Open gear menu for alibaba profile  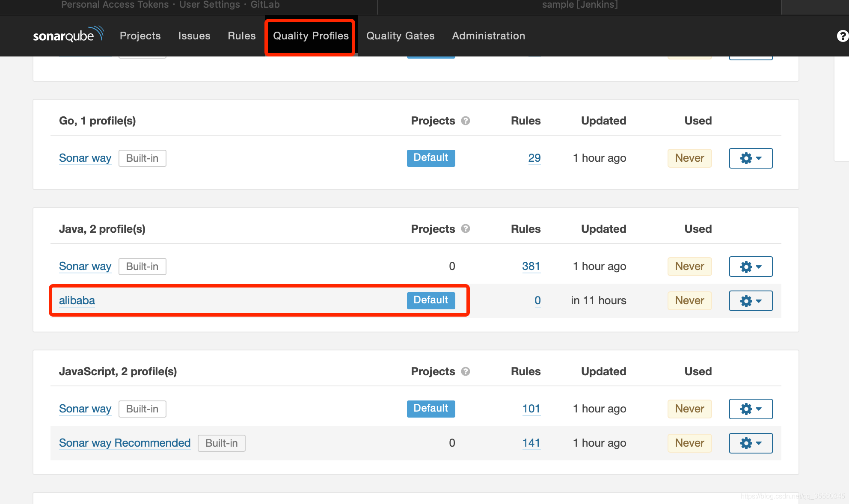click(x=751, y=301)
